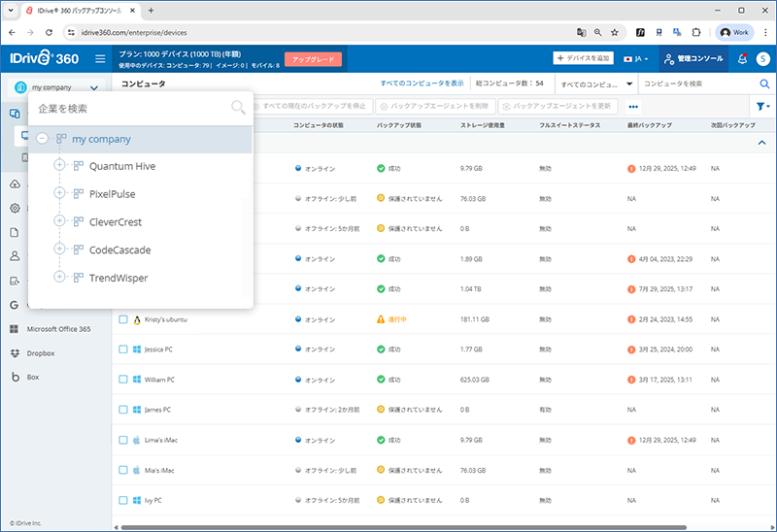Expand the Quantum Hive company node

click(x=59, y=166)
